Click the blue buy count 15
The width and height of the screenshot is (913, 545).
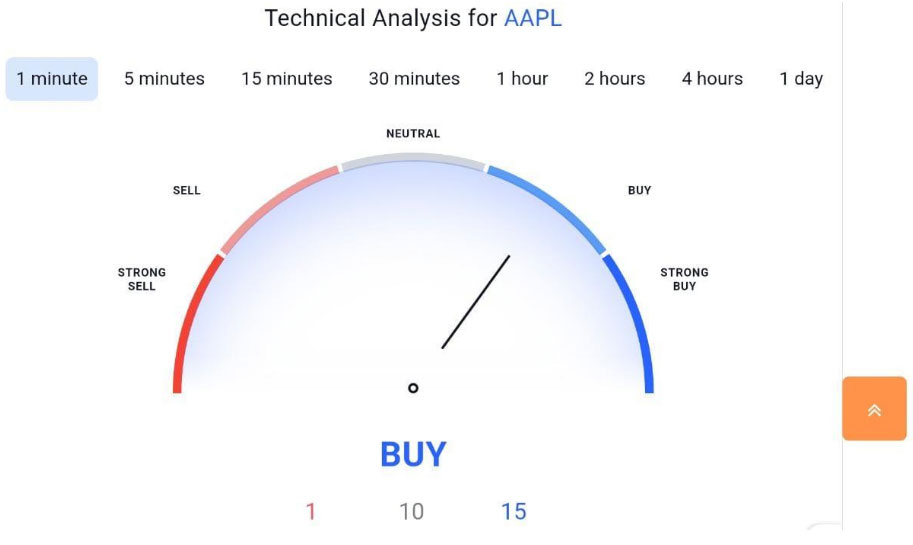click(513, 512)
